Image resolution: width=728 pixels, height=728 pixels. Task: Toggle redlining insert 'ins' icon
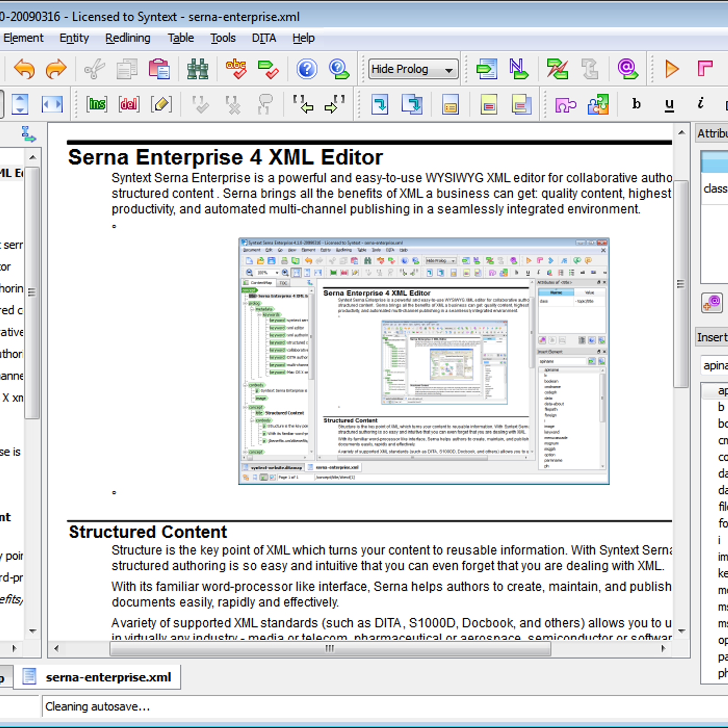96,104
